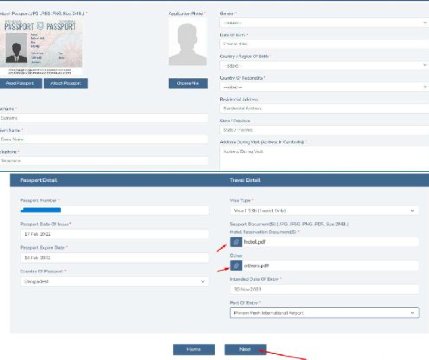Click the Passport Expire Date field
Viewport: 429px width, 360px height.
[x=114, y=258]
